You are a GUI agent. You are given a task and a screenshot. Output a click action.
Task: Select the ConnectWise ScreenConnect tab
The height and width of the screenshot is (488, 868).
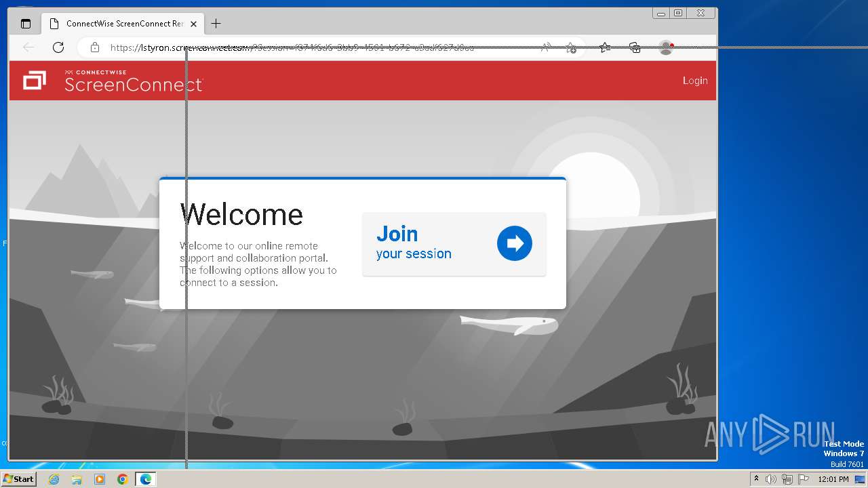[x=123, y=24]
